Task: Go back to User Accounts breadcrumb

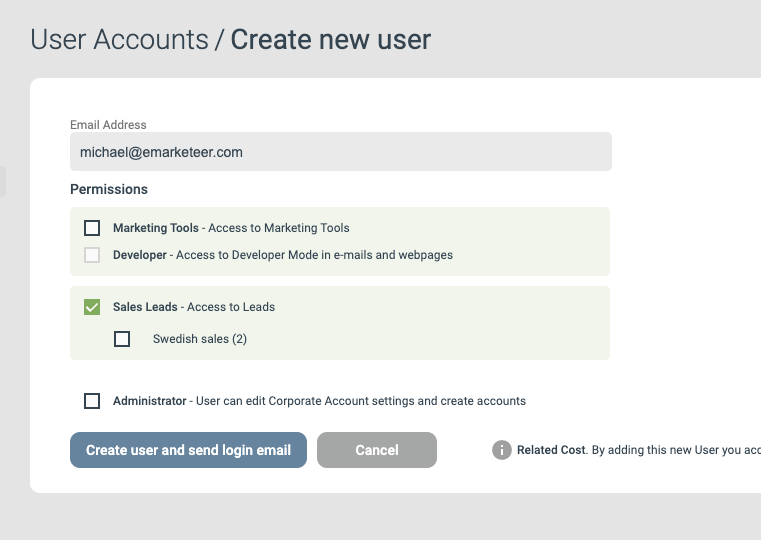Action: click(x=119, y=40)
